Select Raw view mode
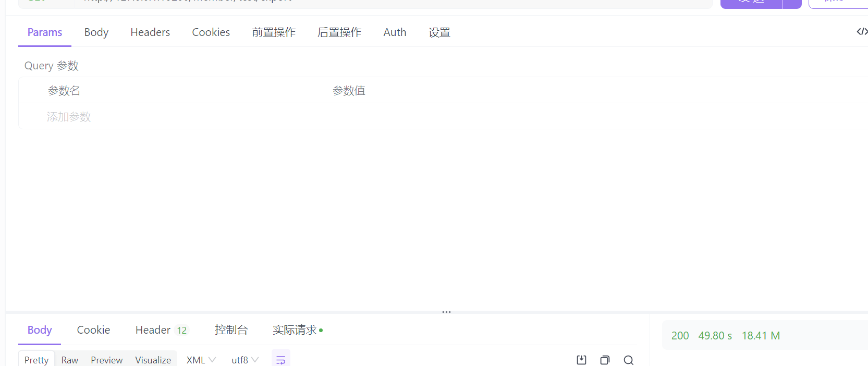This screenshot has height=366, width=868. tap(70, 360)
